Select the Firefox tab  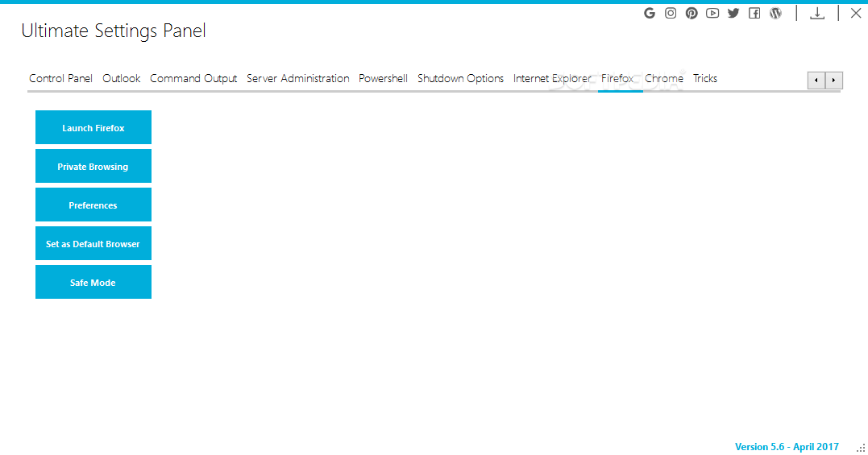[617, 78]
